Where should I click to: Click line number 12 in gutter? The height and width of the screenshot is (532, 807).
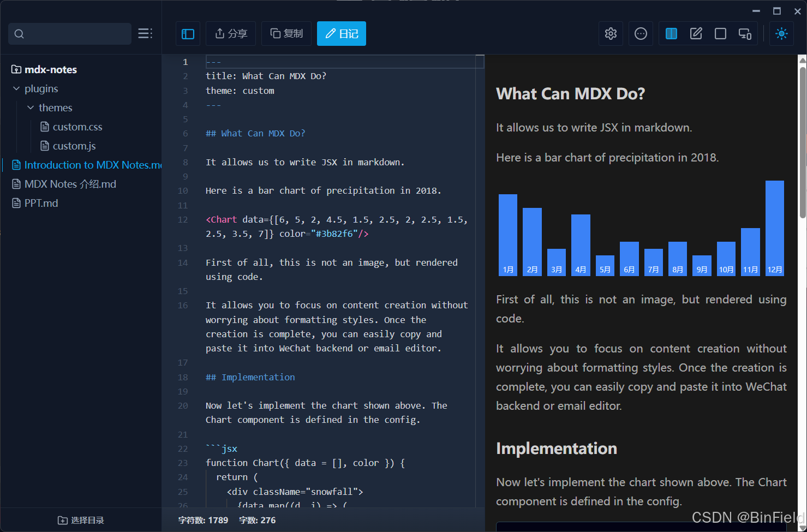coord(183,219)
